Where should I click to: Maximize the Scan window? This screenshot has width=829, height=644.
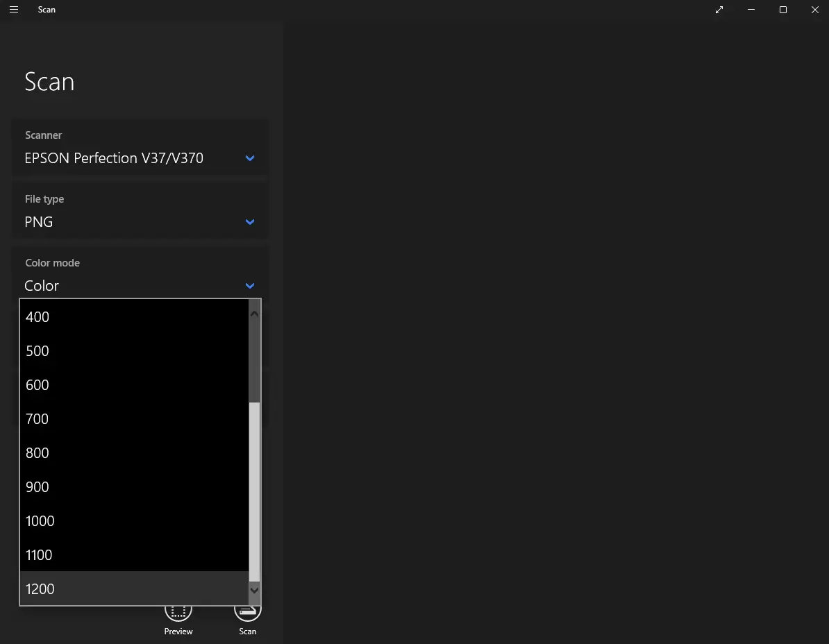coord(783,10)
